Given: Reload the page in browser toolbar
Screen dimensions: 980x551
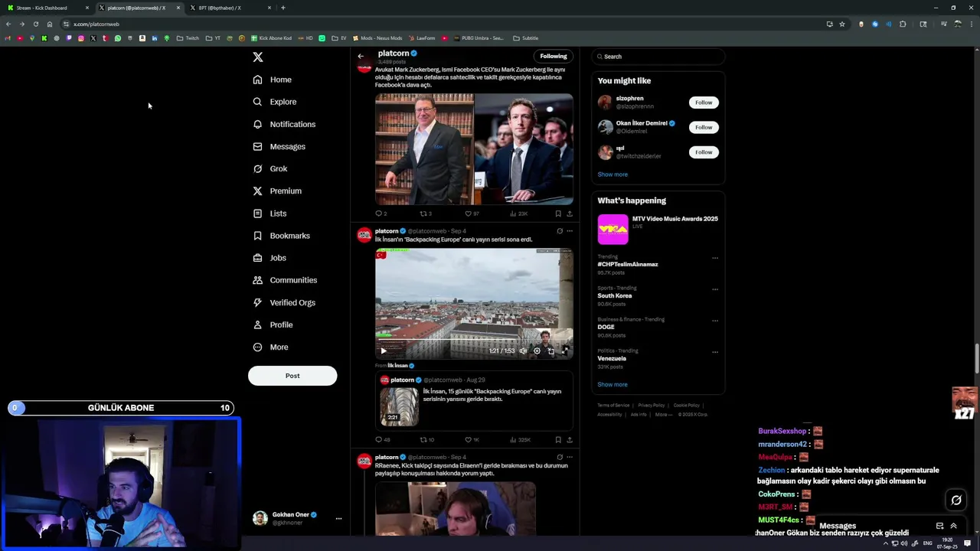Looking at the screenshot, I should pyautogui.click(x=35, y=24).
